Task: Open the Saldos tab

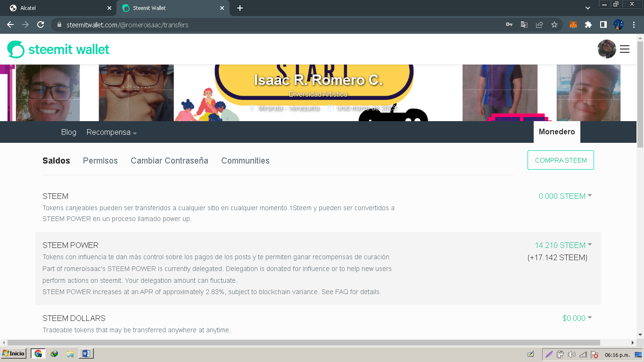Action: coord(56,161)
